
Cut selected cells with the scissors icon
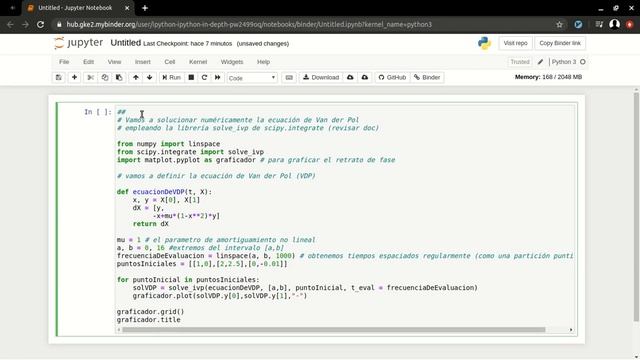91,78
